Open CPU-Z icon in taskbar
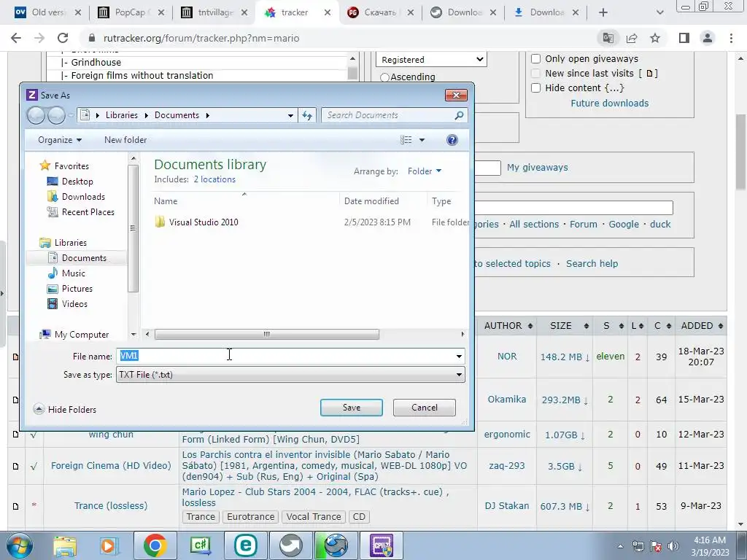Screen dimensions: 747x560 click(381, 545)
